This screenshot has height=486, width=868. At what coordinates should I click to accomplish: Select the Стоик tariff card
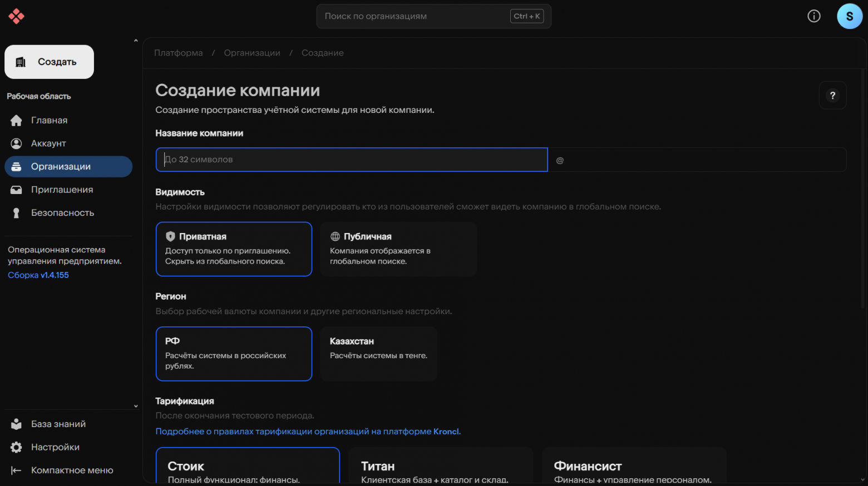coord(248,465)
